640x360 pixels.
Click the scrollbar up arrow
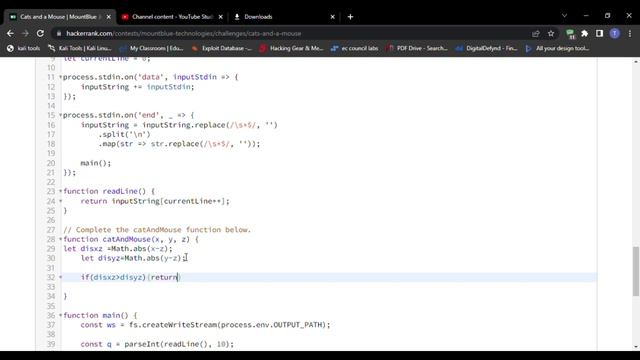(x=636, y=61)
